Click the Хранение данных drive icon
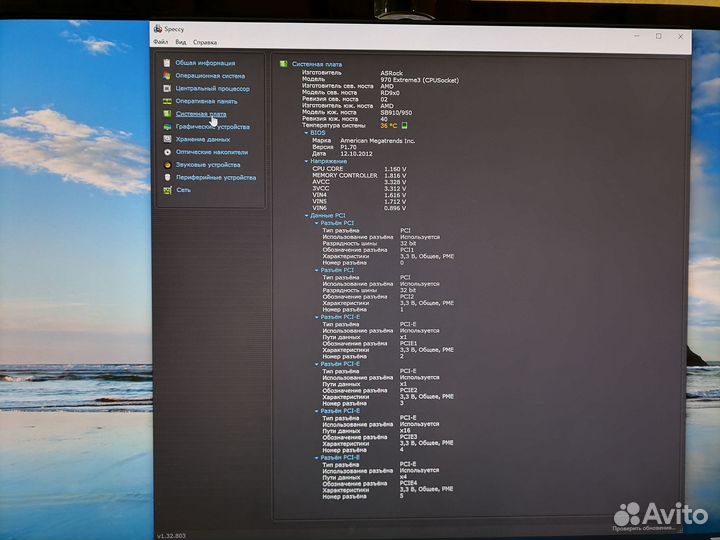The image size is (720, 540). [167, 139]
